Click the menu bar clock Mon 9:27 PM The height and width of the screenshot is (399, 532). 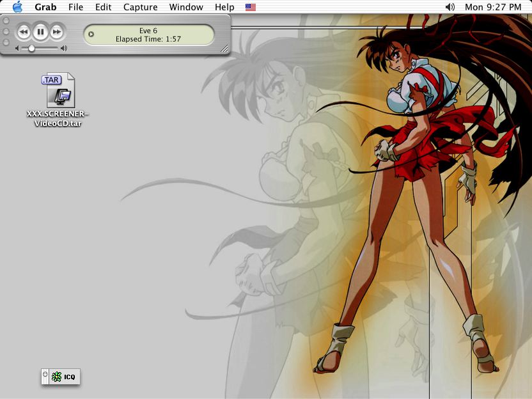tap(492, 7)
